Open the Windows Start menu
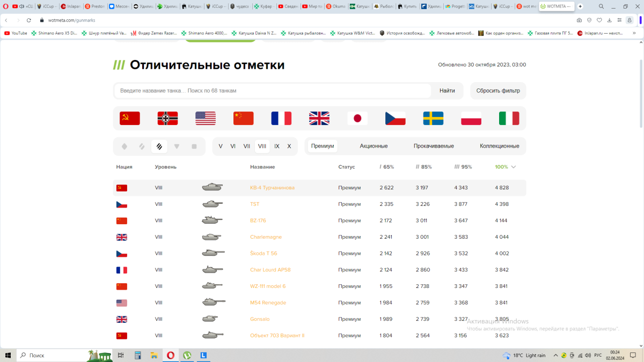 click(8, 355)
